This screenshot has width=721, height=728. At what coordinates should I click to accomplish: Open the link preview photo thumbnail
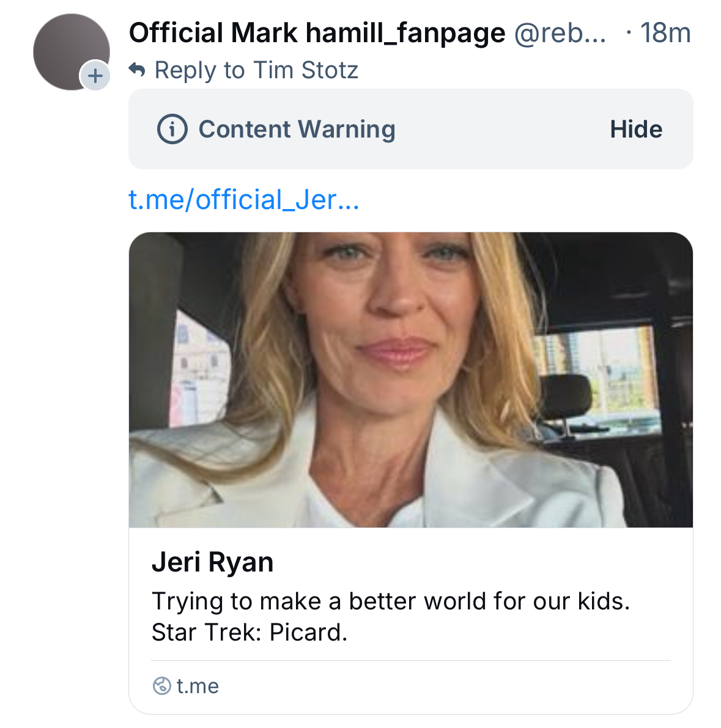pos(410,379)
